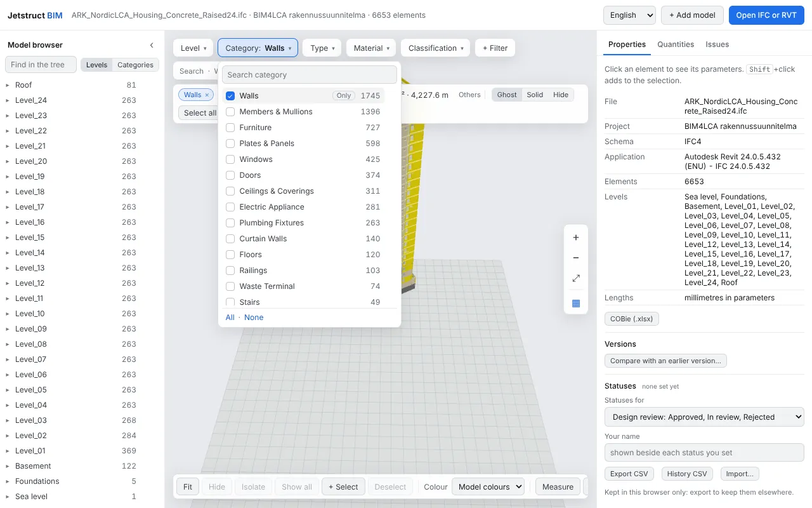Image resolution: width=812 pixels, height=508 pixels.
Task: Switch to the Issues tab
Action: click(717, 44)
